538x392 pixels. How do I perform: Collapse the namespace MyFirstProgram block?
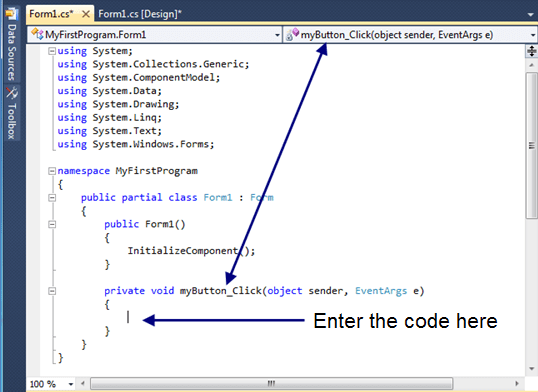(52, 171)
